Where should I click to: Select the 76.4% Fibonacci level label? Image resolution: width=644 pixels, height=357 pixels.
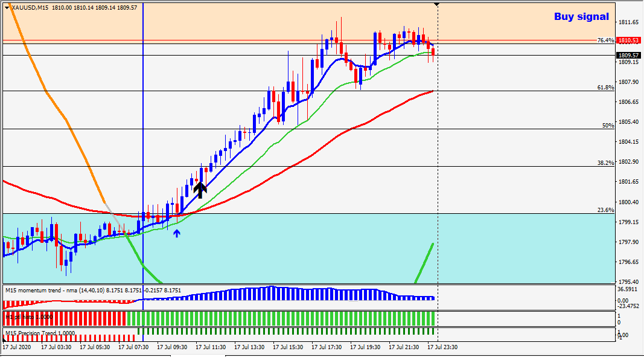605,40
